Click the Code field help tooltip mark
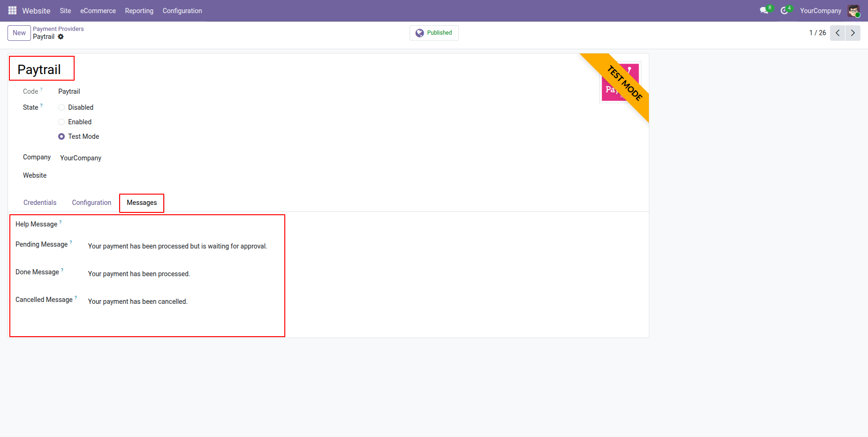The height and width of the screenshot is (437, 868). (41, 89)
